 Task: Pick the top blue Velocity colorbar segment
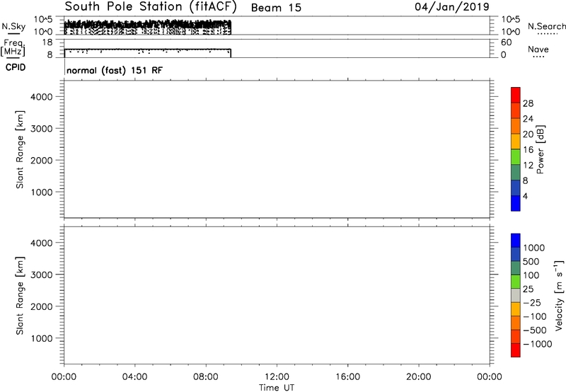[516, 241]
